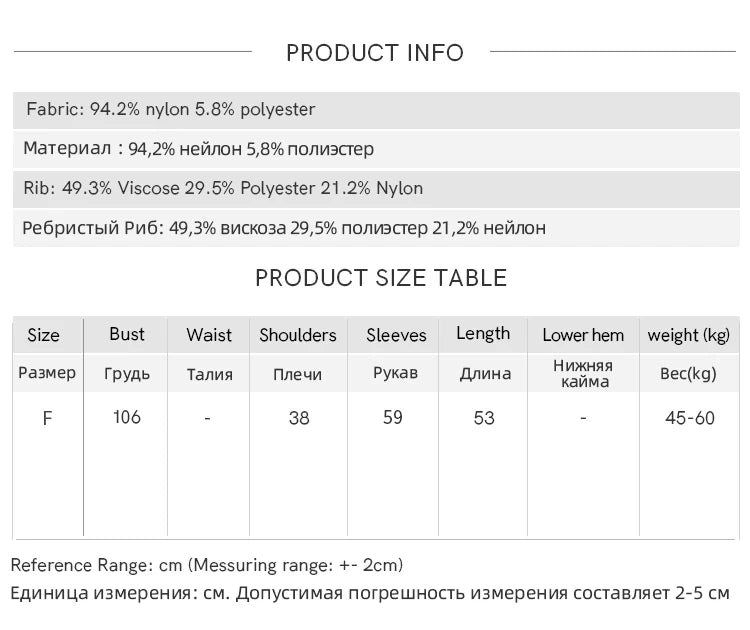Select the Length column header
This screenshot has width=750, height=630.
point(483,334)
